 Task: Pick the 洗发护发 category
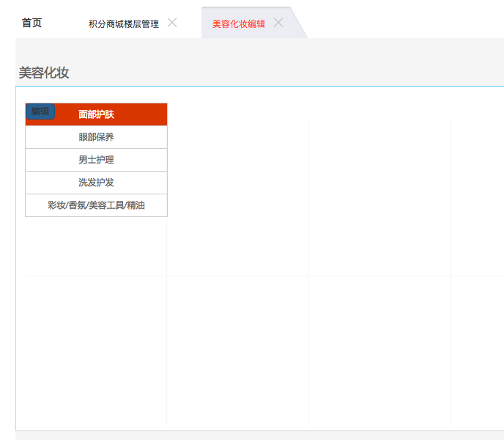(96, 183)
